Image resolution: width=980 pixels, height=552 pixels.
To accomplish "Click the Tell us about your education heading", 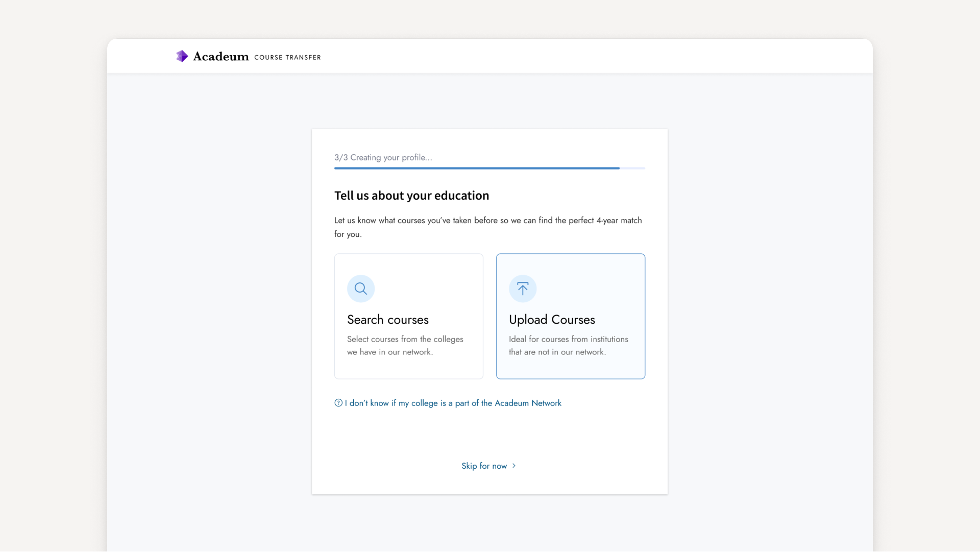I will (411, 196).
